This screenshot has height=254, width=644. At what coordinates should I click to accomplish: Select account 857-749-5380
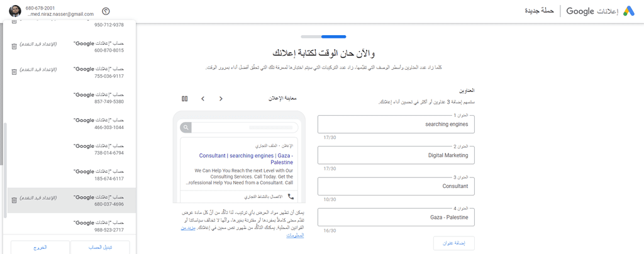72,98
